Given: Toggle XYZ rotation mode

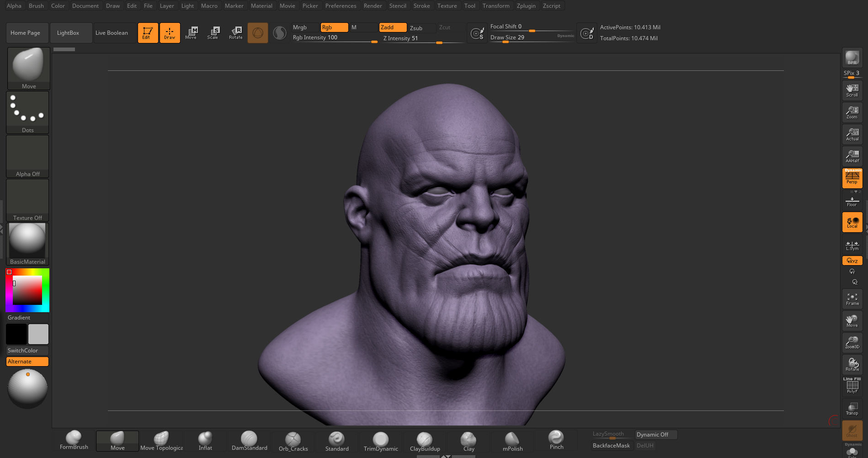Looking at the screenshot, I should (x=852, y=261).
